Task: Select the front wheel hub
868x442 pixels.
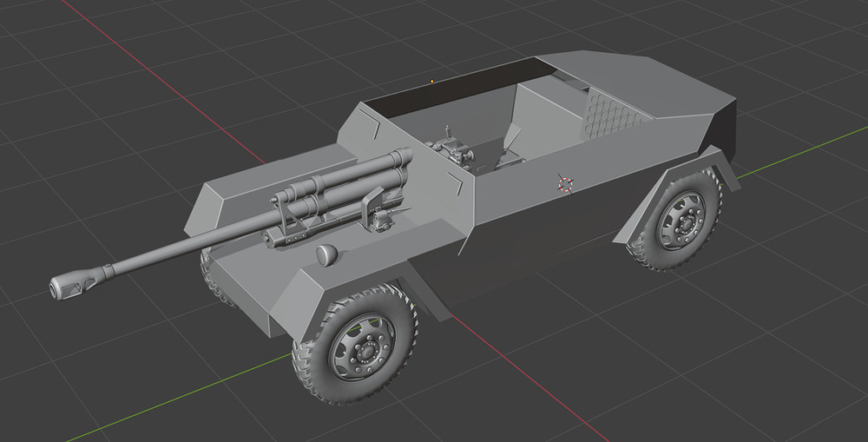Action: [365, 351]
